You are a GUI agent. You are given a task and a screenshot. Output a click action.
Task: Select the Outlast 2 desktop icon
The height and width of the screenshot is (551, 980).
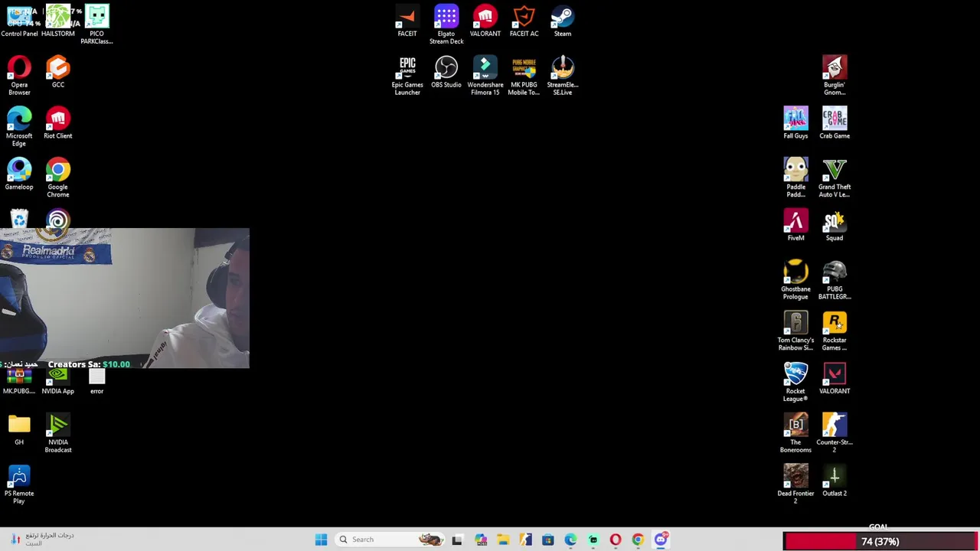[x=835, y=481]
